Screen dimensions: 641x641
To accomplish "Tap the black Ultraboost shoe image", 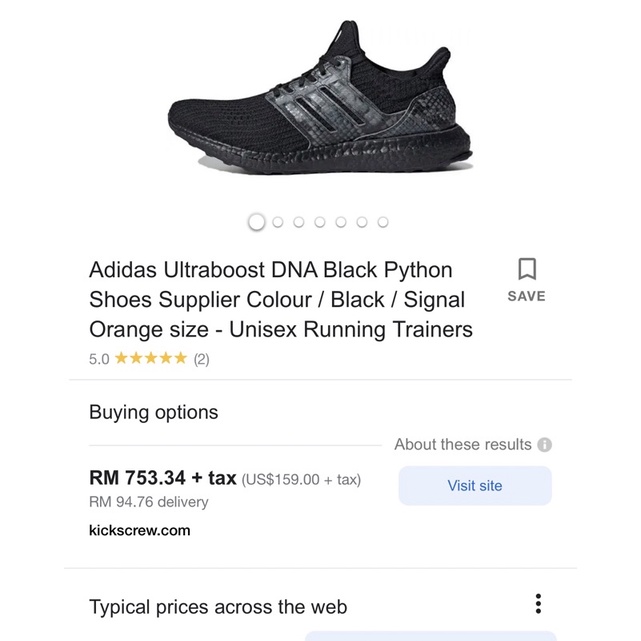I will pyautogui.click(x=320, y=98).
